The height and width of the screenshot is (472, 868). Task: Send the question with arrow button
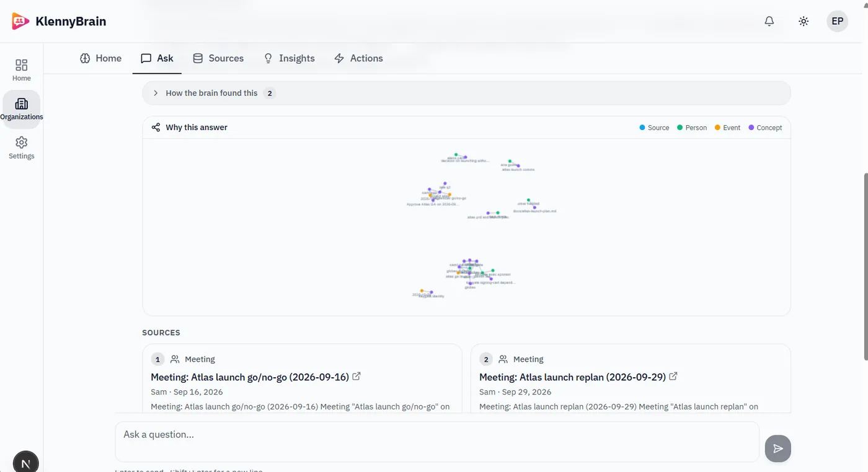(778, 448)
